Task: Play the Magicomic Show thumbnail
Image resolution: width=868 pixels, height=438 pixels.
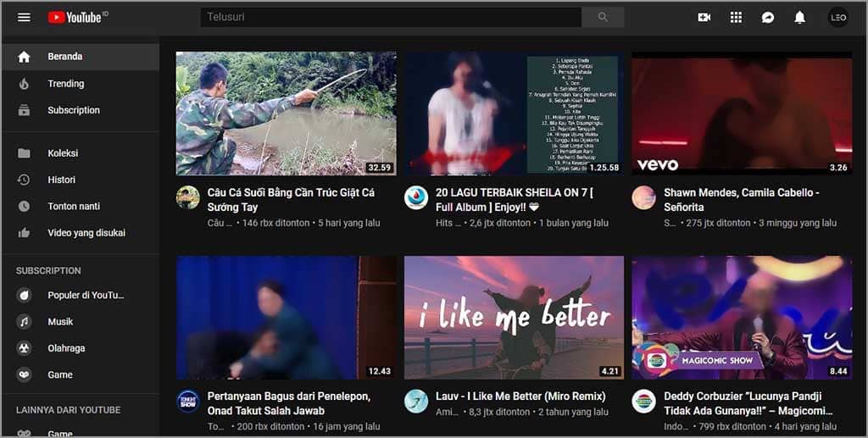Action: click(742, 318)
